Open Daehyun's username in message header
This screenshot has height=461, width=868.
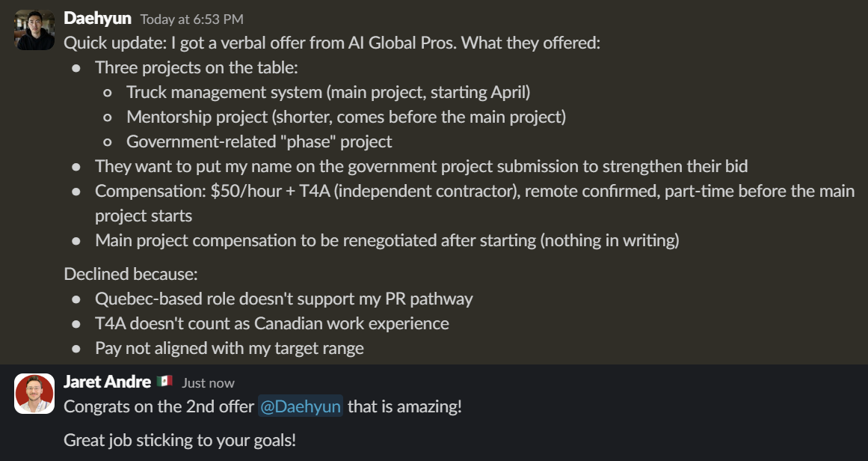tap(98, 18)
